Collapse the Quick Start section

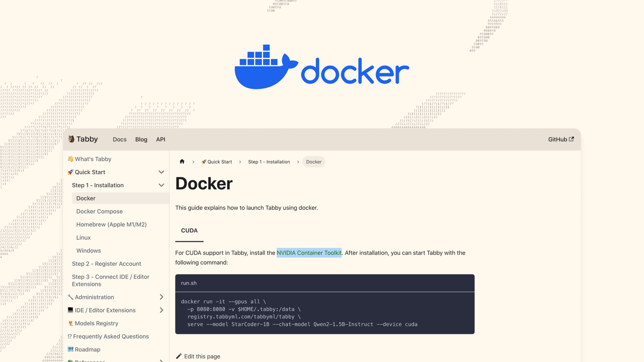click(161, 172)
